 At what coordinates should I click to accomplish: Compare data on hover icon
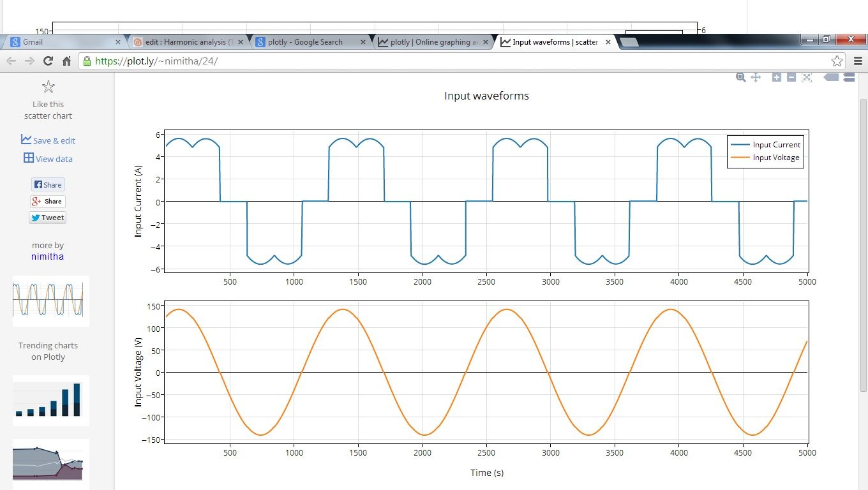[849, 77]
